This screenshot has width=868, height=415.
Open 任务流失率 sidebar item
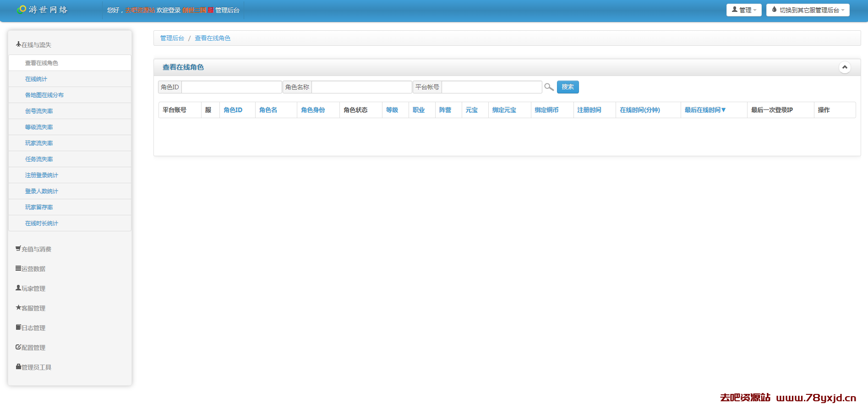(x=70, y=159)
